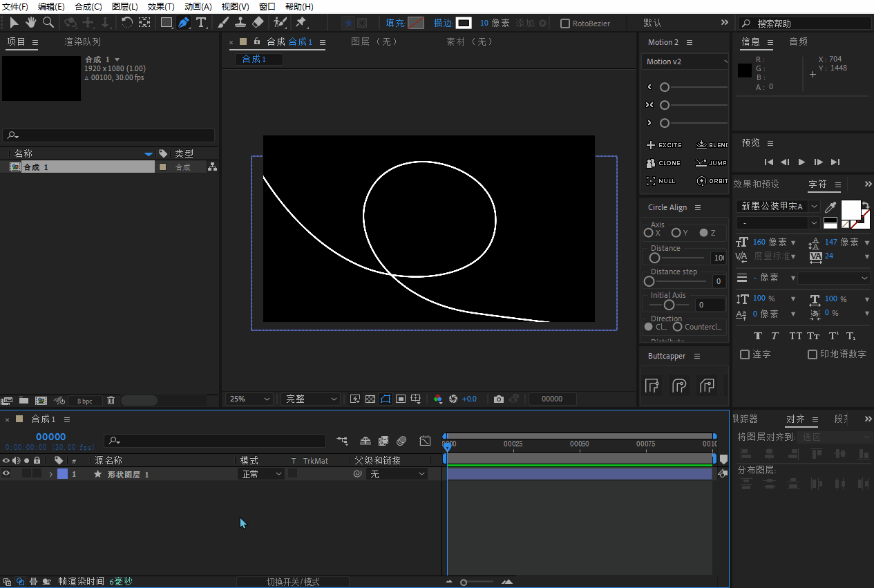
Task: Expand the hidden panels chevron beside 默认 workspace
Action: point(724,23)
